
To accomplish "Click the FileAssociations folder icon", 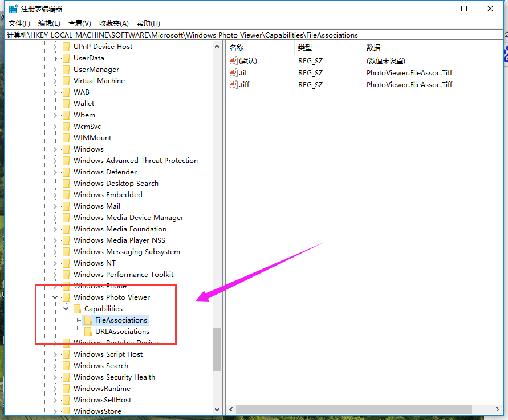I will point(87,320).
